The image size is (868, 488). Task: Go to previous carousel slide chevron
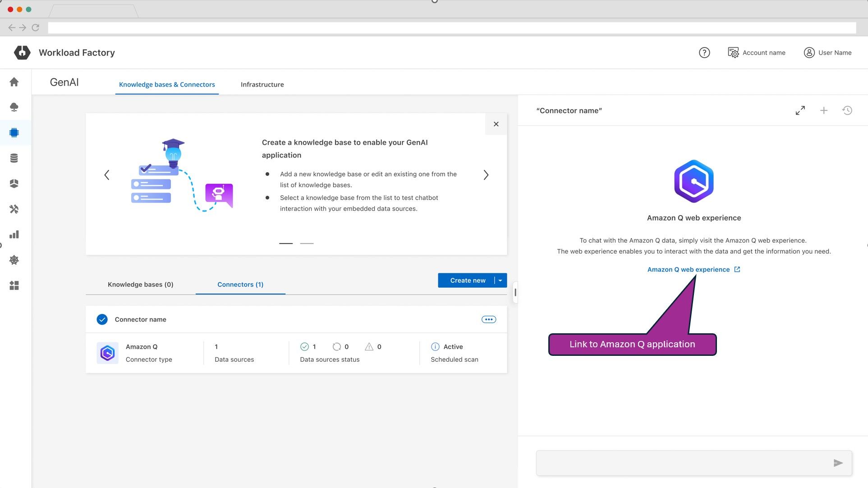[x=107, y=175]
